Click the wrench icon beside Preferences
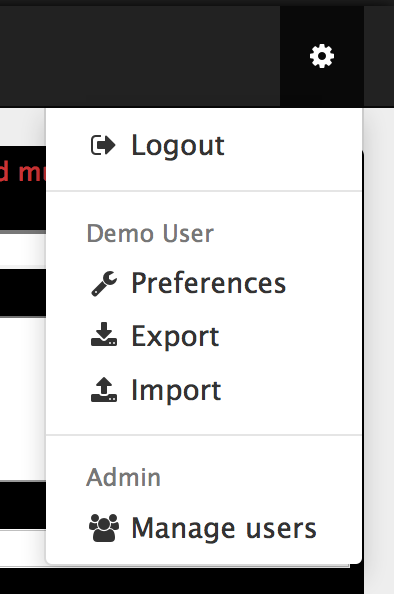This screenshot has width=394, height=594. coord(104,283)
